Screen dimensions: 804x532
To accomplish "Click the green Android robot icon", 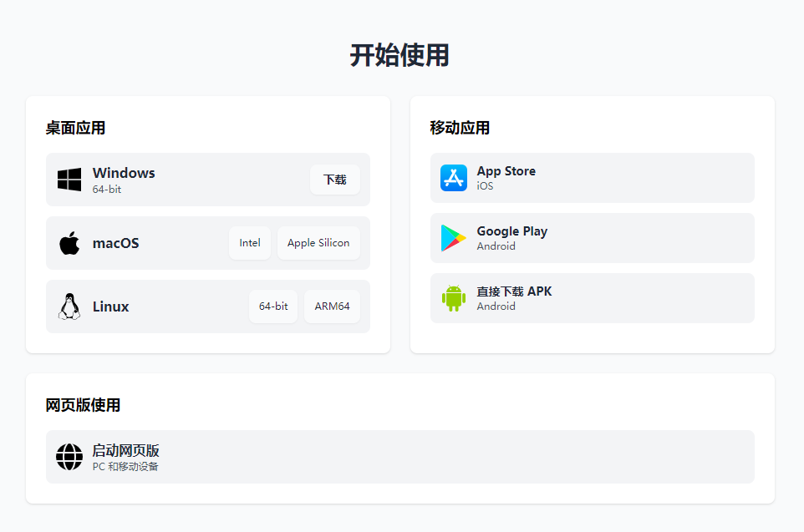I will 454,298.
